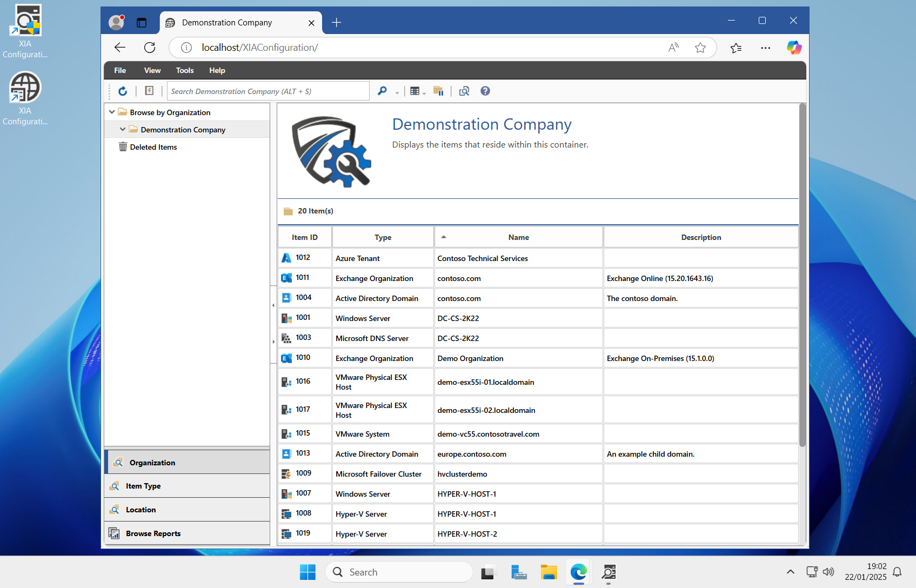Click the Azure Tenant icon for item 1012
This screenshot has width=916, height=588.
pos(286,258)
